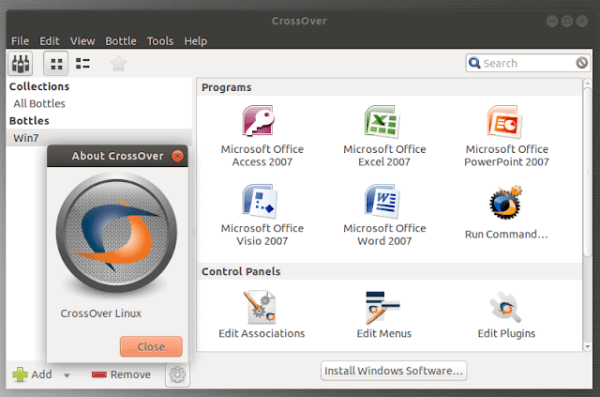The image size is (600, 397).
Task: Click the favorites star icon
Action: coord(118,64)
